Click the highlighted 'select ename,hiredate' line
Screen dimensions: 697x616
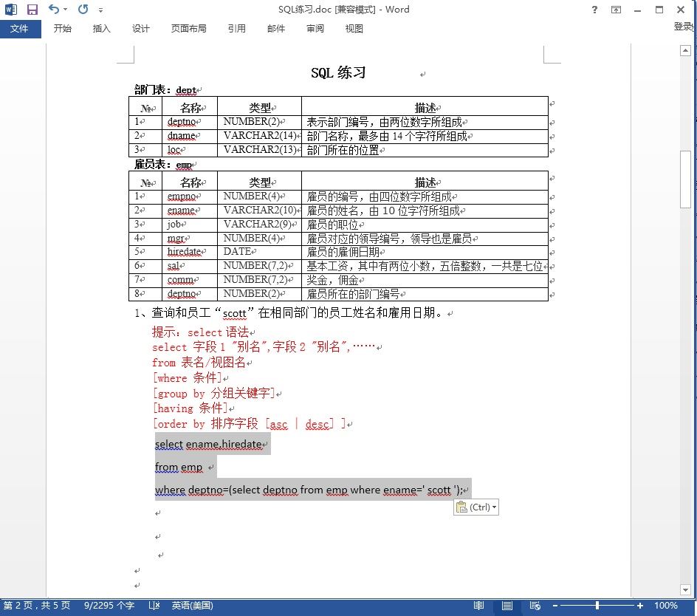208,444
